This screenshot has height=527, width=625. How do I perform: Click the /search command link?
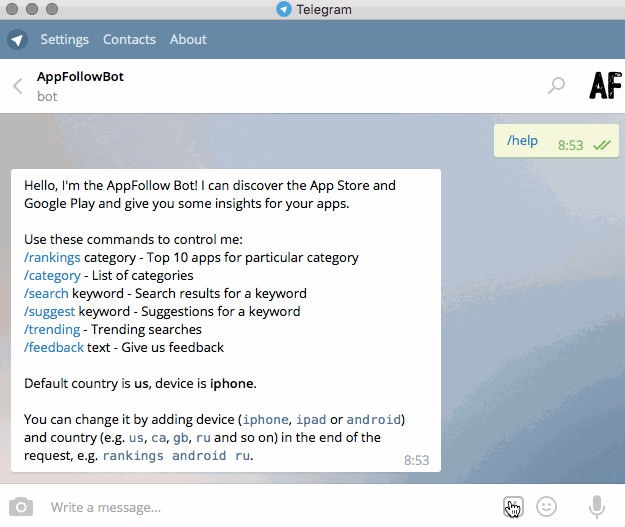46,294
